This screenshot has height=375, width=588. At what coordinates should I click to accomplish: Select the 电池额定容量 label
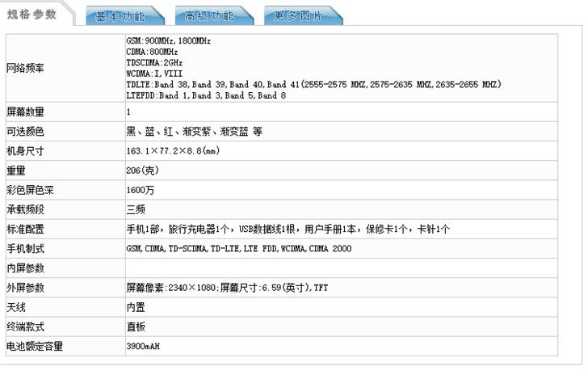pos(35,347)
